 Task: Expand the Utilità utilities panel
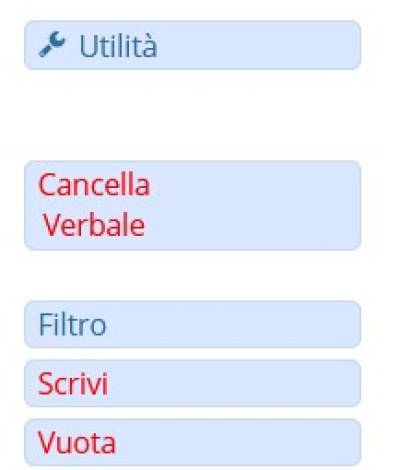(193, 45)
